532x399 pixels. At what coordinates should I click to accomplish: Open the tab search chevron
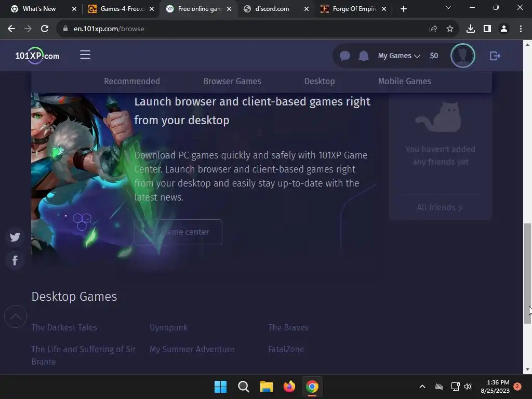pyautogui.click(x=448, y=7)
